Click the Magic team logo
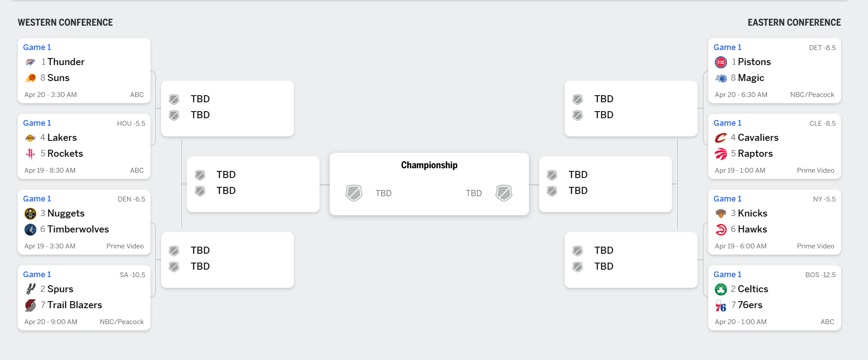 click(x=721, y=78)
